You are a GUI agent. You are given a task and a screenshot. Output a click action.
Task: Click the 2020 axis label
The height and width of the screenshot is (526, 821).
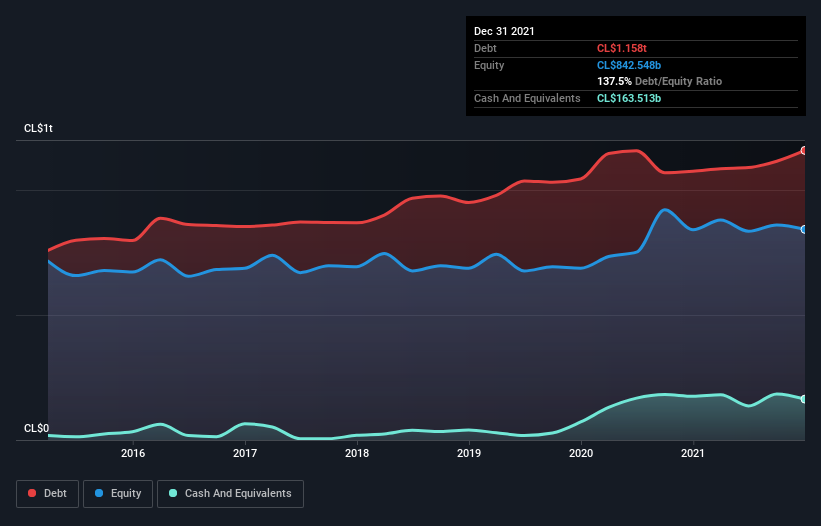581,453
